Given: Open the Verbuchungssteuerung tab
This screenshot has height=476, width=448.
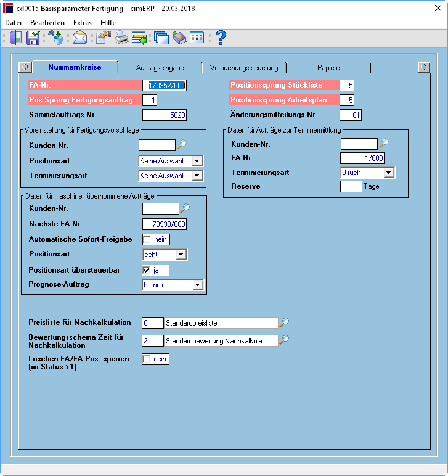Looking at the screenshot, I should coord(244,68).
